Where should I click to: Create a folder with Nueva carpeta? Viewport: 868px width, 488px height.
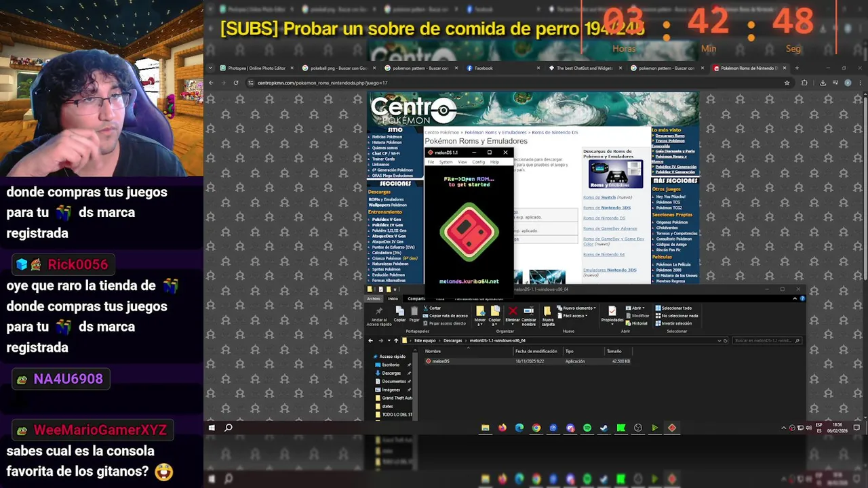coord(548,315)
